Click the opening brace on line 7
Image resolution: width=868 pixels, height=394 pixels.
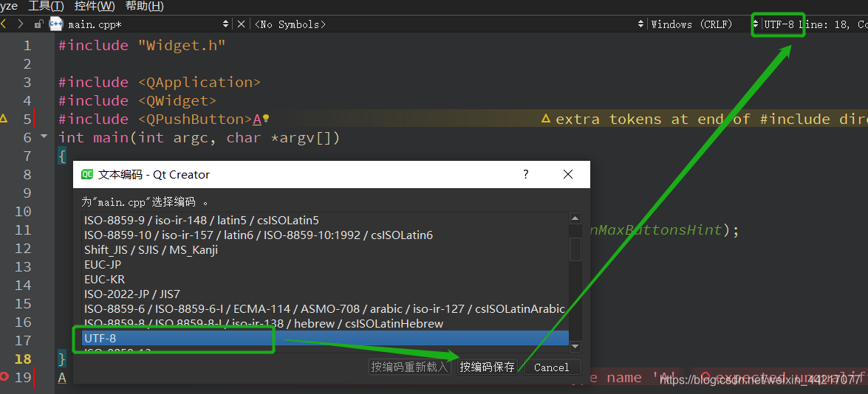[x=62, y=156]
